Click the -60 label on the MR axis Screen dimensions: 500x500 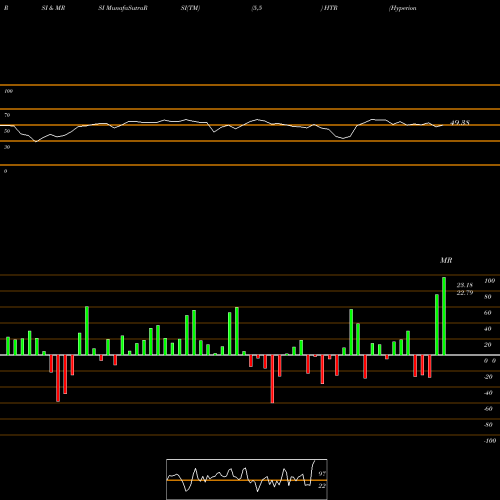tap(488, 409)
